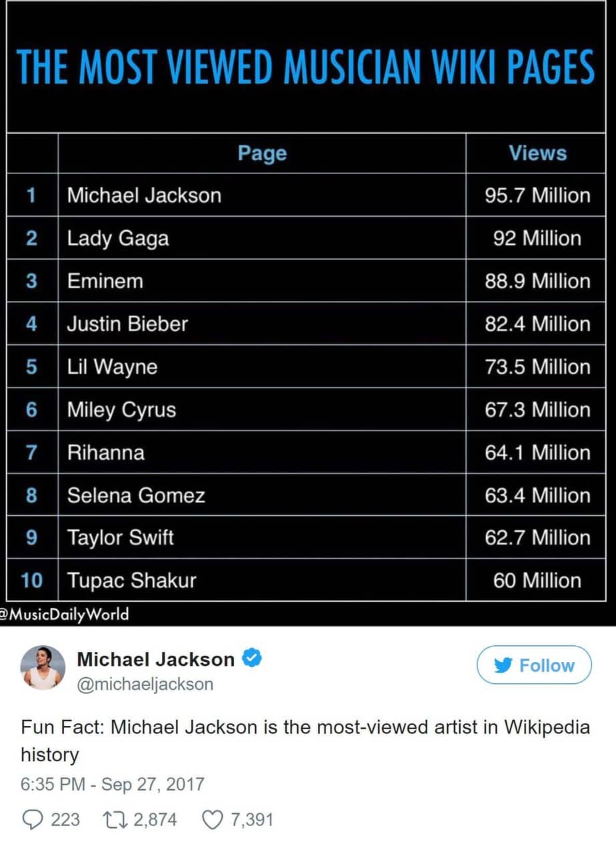This screenshot has width=616, height=842.
Task: Click the reply speech bubble icon
Action: tap(32, 819)
